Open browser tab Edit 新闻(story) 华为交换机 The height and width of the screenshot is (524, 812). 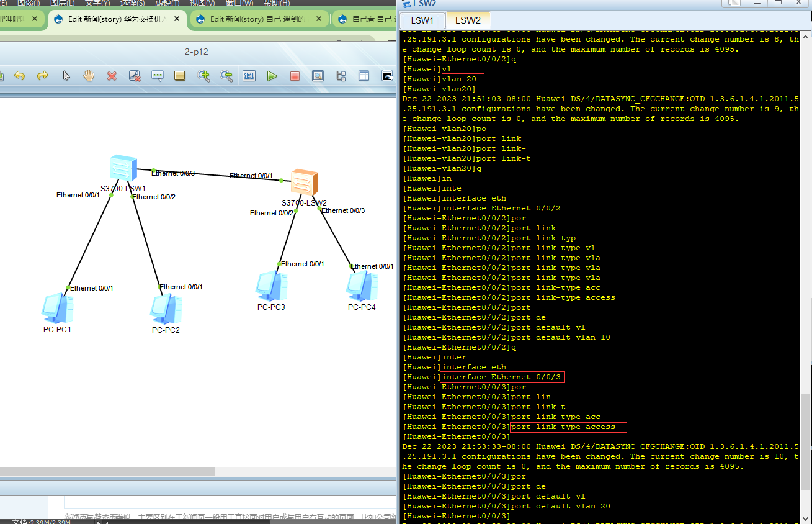click(117, 19)
